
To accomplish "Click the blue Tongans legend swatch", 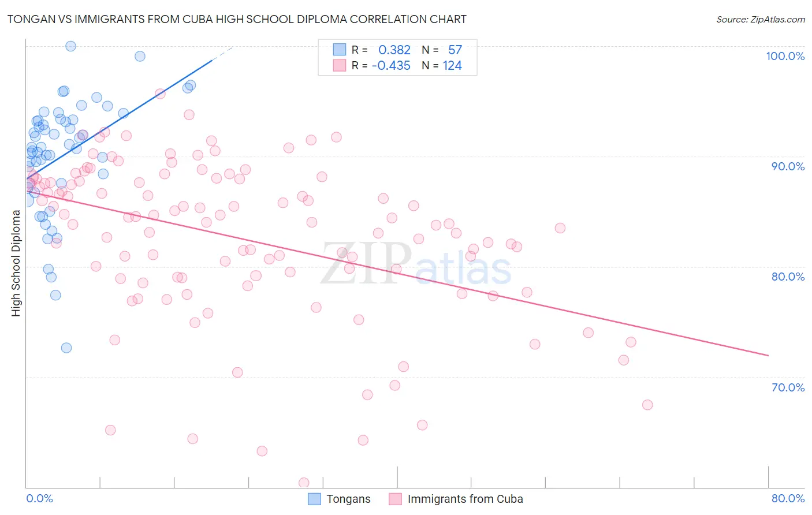I will coord(314,499).
